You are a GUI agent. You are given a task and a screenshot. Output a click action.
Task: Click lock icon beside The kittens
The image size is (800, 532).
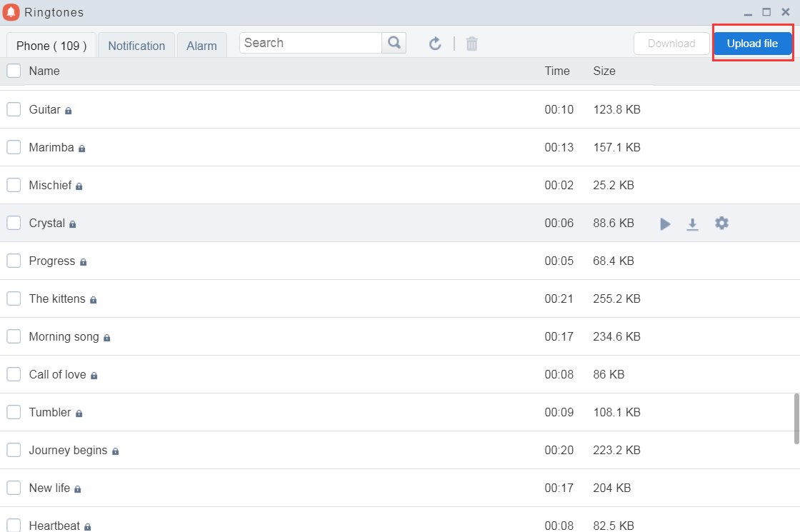point(94,299)
